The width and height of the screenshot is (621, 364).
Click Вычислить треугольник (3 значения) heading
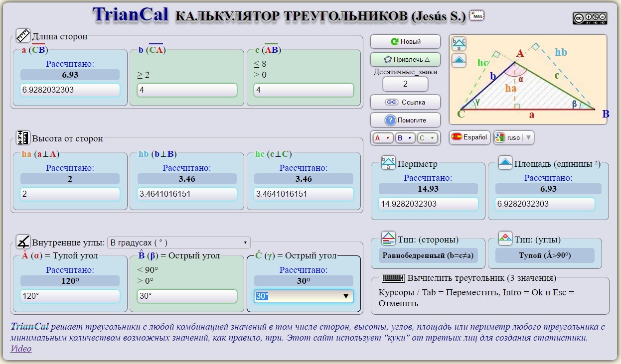[482, 278]
